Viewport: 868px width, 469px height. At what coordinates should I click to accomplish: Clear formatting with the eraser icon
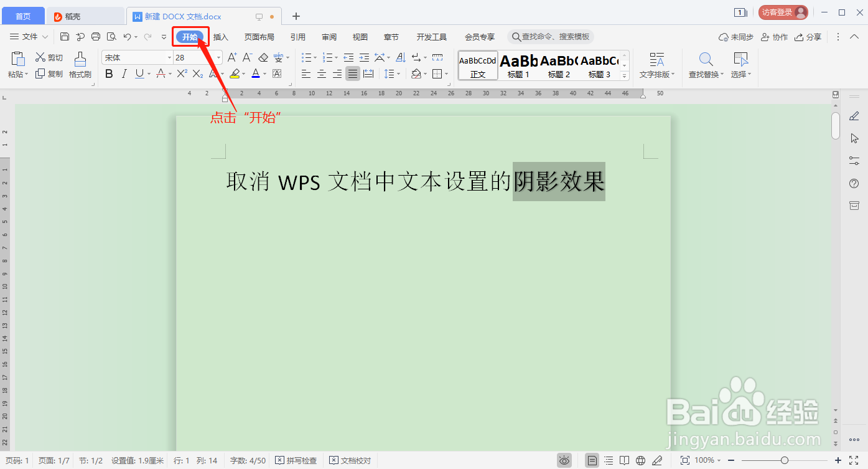pos(263,57)
